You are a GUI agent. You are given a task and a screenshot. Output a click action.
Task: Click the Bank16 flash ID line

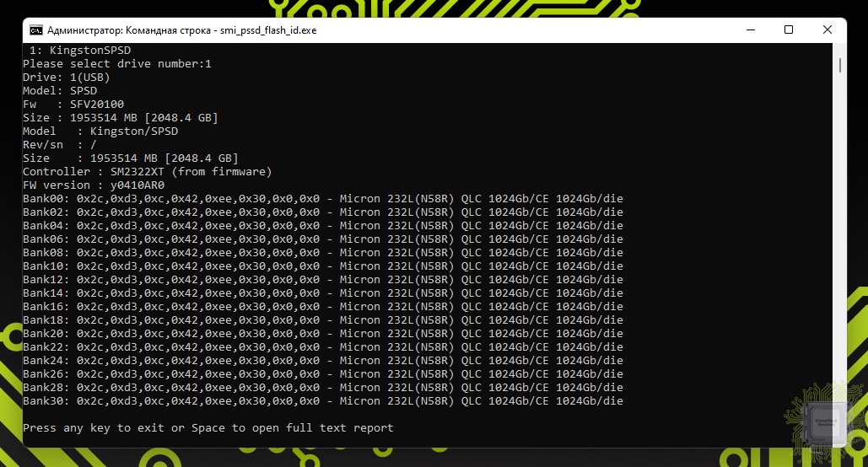[322, 307]
